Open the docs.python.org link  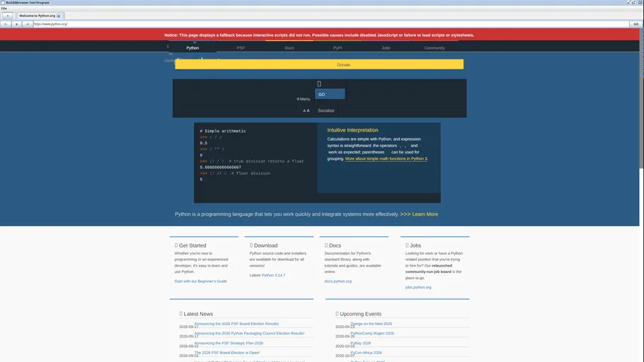point(338,281)
